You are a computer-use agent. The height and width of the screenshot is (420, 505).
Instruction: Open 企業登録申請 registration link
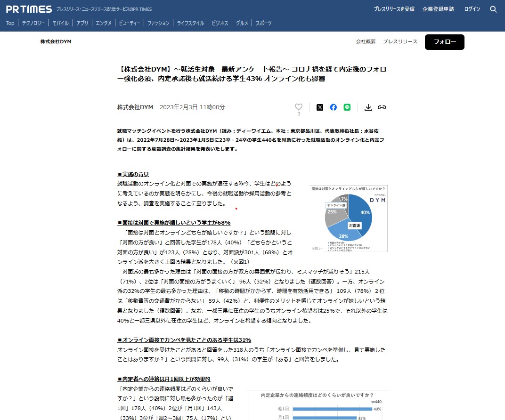438,9
